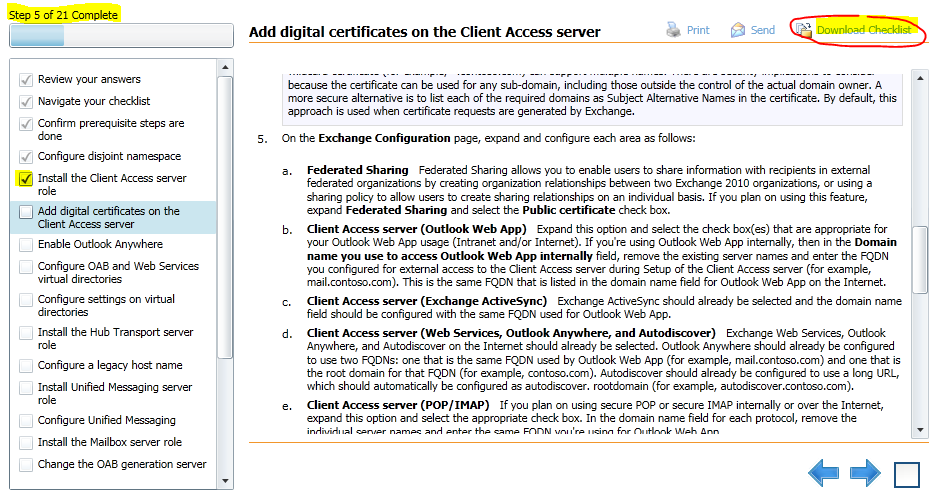Click the Send envelope icon
This screenshot has height=496, width=943.
tap(737, 29)
